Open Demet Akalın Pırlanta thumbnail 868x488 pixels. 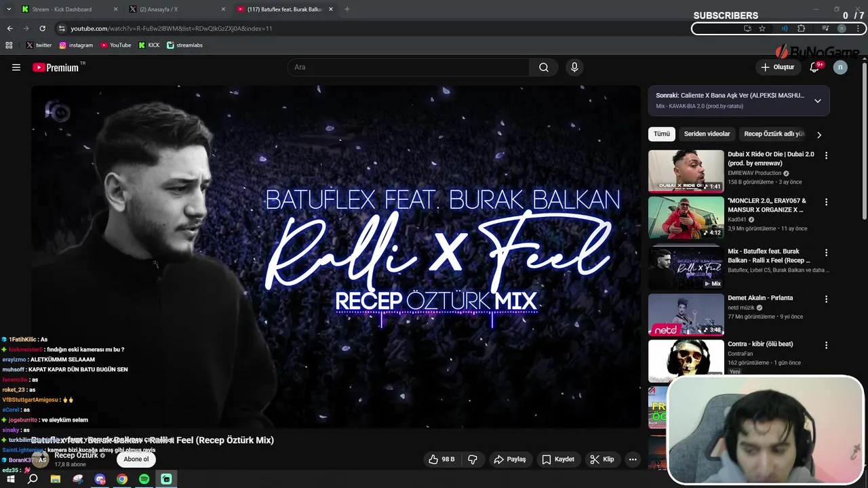pos(686,314)
